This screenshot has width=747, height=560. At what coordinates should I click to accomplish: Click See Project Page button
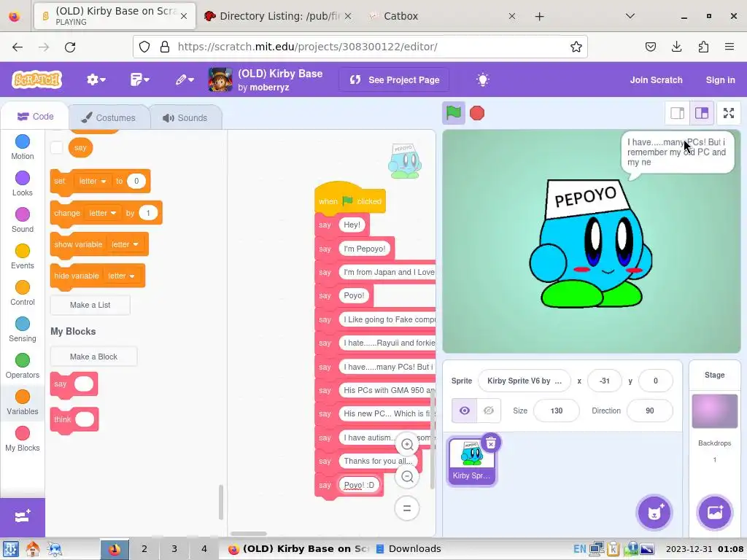coord(395,80)
